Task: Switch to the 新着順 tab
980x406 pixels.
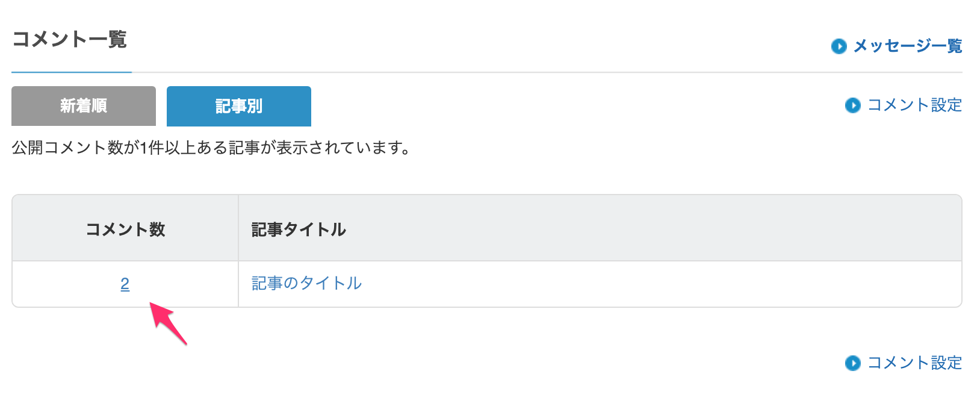Action: (84, 106)
